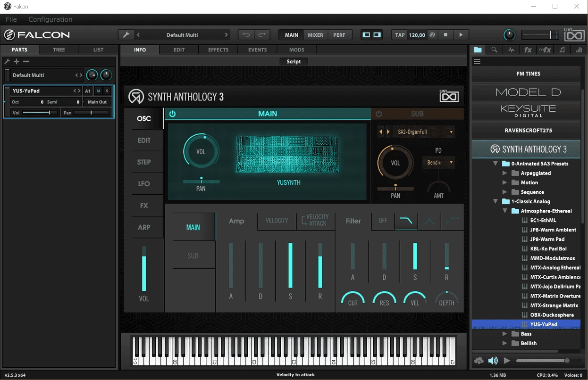Click the Script button
The image size is (588, 380).
[x=294, y=61]
